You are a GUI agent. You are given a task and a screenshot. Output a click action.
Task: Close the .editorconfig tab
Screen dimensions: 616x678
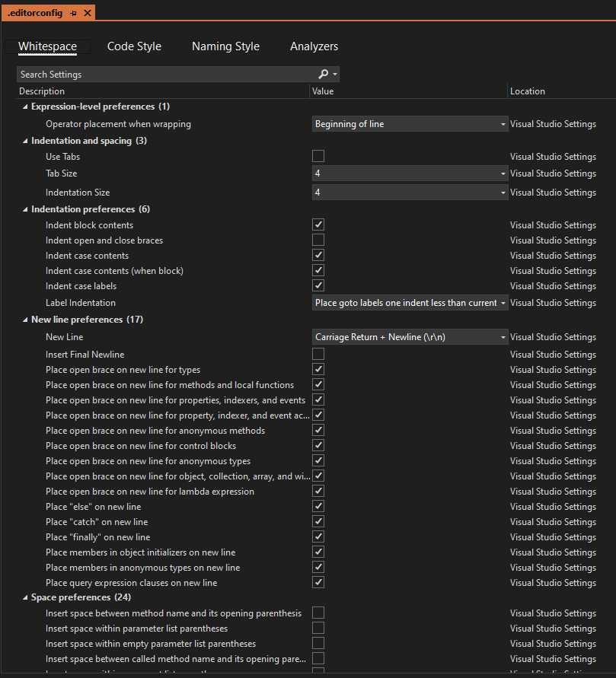click(x=86, y=12)
